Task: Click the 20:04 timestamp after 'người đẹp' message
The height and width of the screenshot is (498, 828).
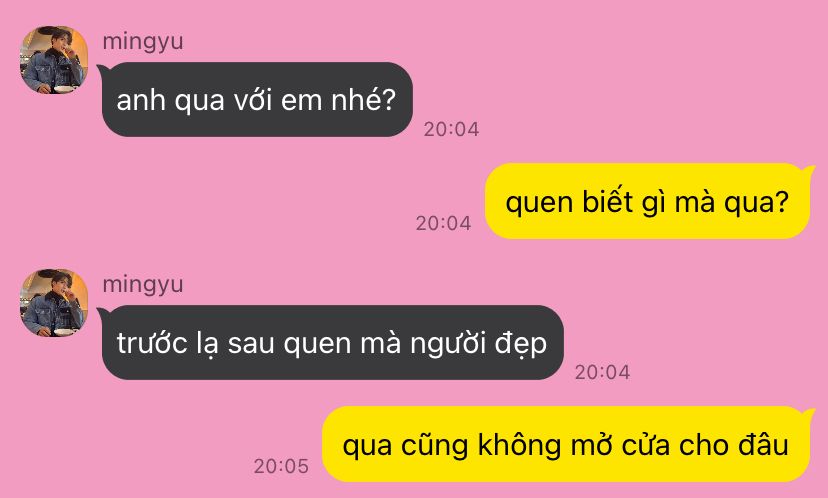Action: pos(602,372)
